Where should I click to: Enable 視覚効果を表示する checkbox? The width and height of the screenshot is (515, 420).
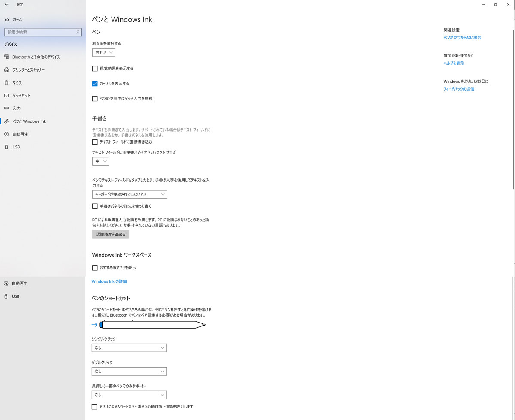tap(95, 69)
